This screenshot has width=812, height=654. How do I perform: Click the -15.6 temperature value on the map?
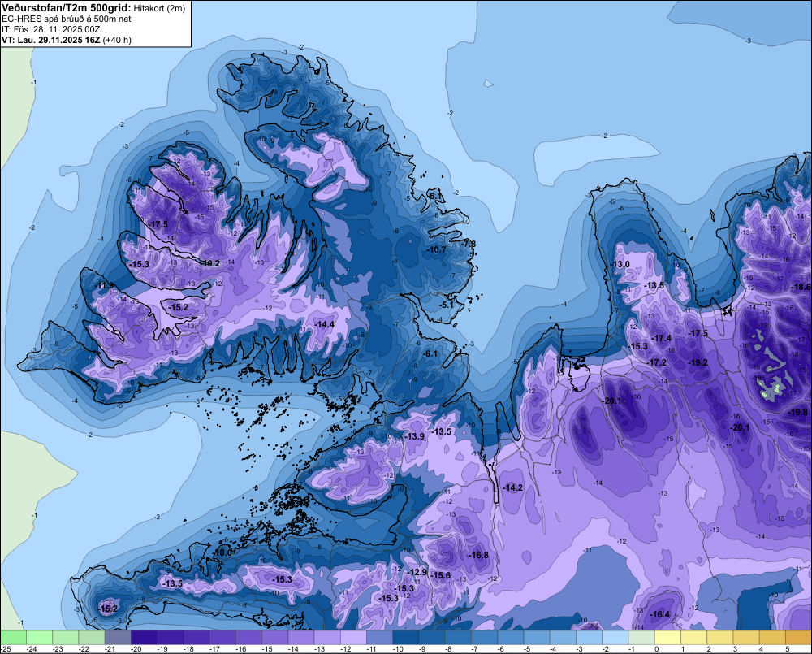coord(441,575)
